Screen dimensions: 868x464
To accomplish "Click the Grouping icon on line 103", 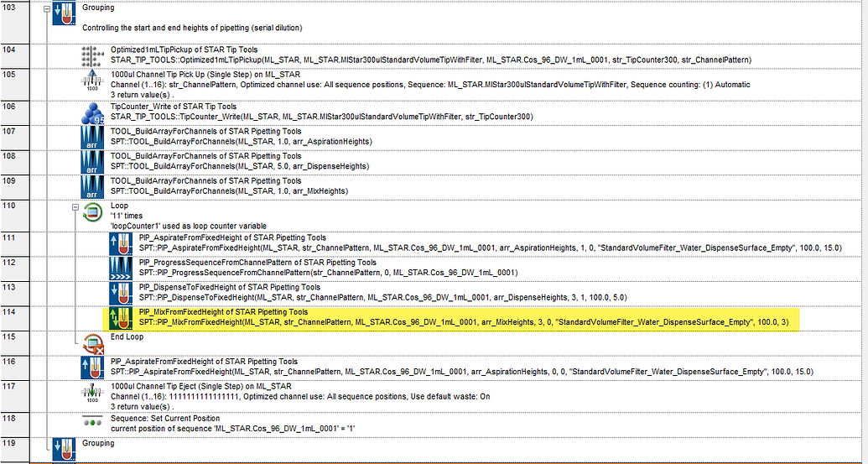I will click(64, 14).
